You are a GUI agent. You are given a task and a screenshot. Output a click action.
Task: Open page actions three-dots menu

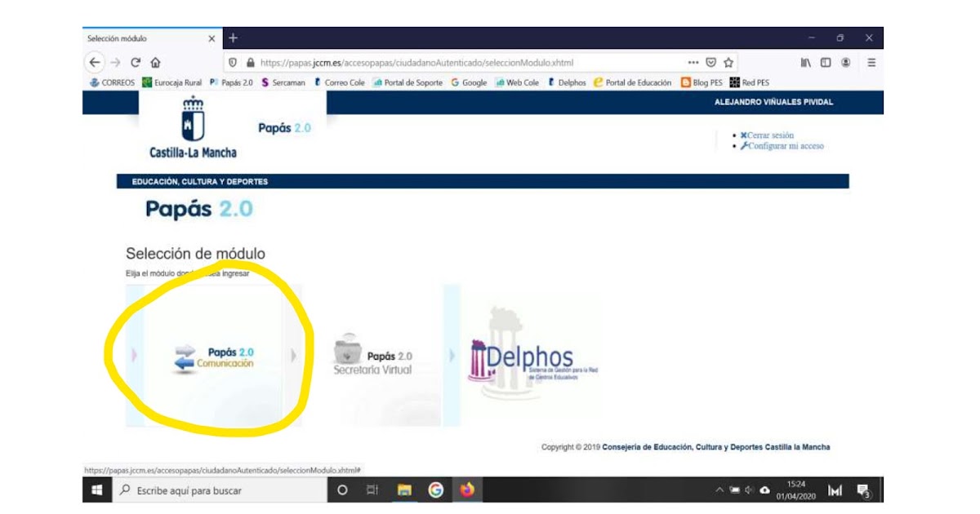[x=693, y=62]
